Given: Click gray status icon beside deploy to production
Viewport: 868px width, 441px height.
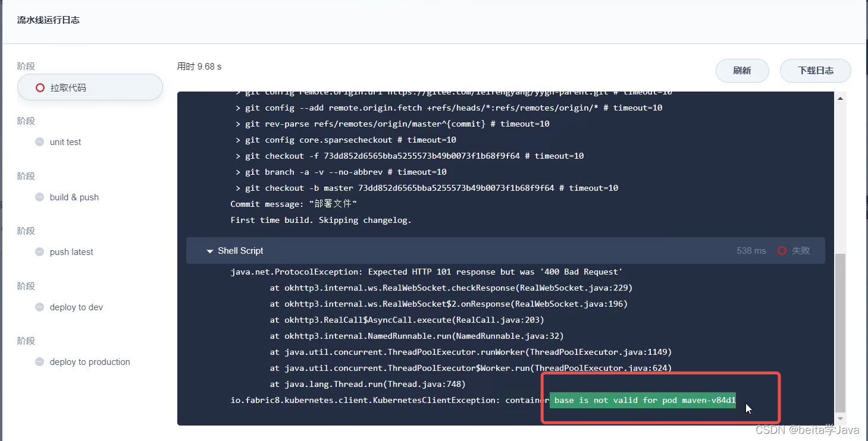Looking at the screenshot, I should tap(39, 362).
